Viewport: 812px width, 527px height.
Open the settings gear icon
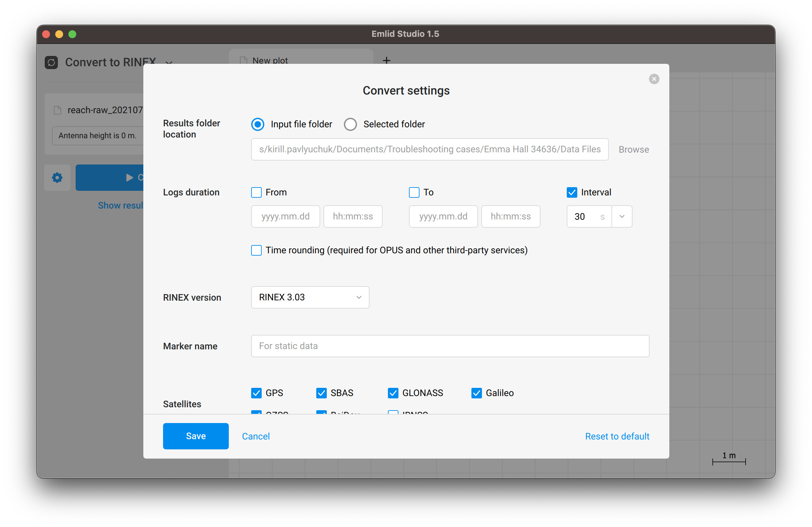(x=57, y=178)
